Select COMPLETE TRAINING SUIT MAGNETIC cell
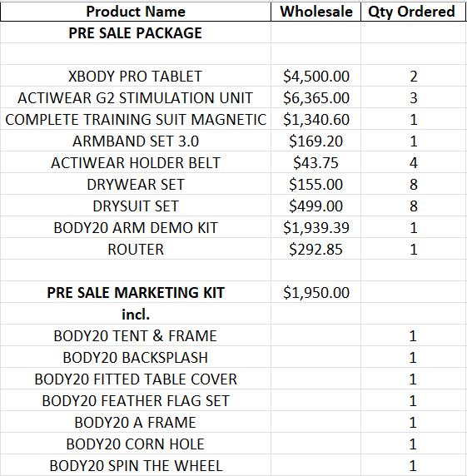Image resolution: width=467 pixels, height=476 pixels. pos(136,119)
